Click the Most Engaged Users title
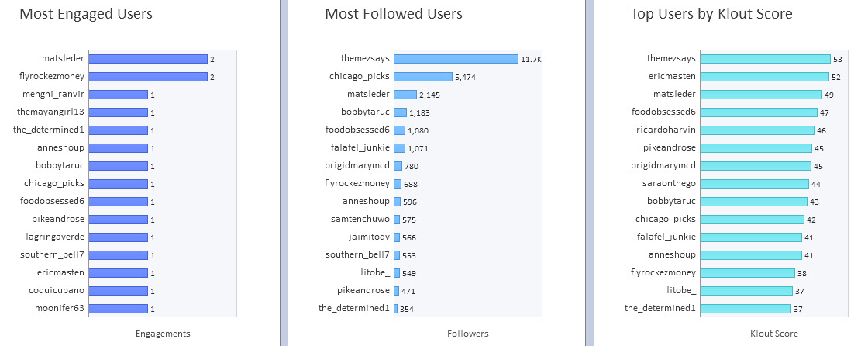Image resolution: width=868 pixels, height=346 pixels. [86, 14]
